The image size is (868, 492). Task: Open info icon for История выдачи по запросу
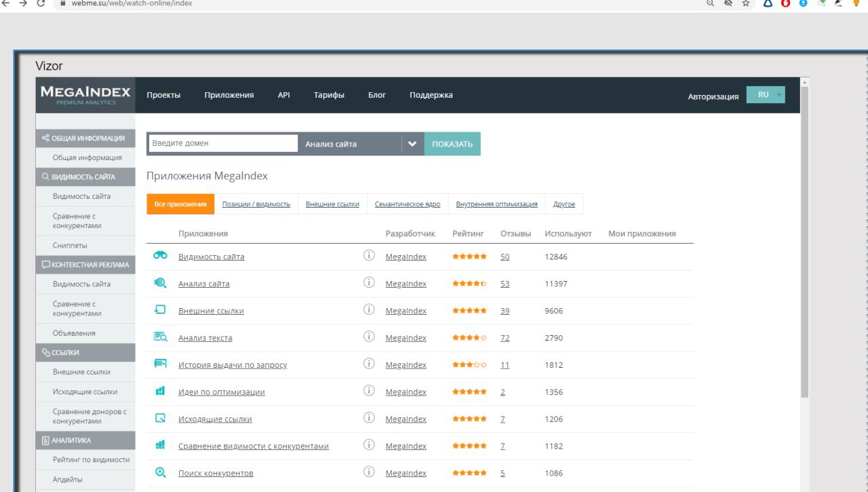coord(369,364)
